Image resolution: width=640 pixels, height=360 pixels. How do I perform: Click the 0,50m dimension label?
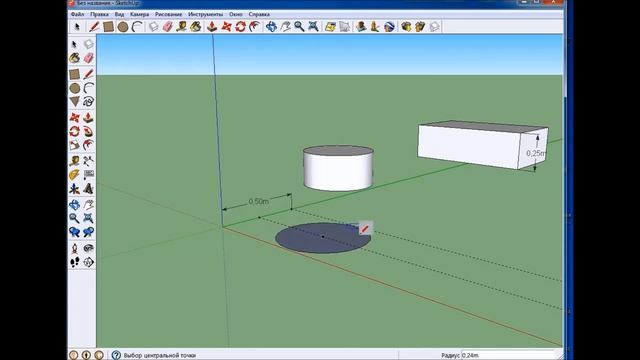click(258, 202)
